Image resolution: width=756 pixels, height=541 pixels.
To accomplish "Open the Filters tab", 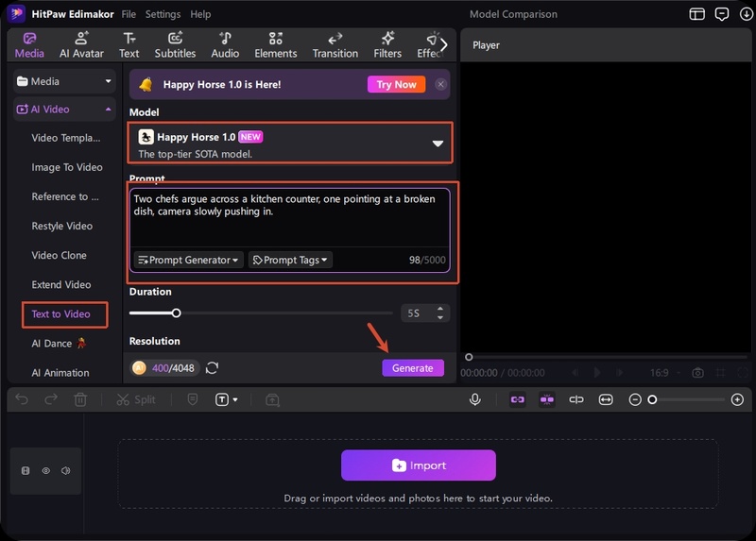I will [x=387, y=45].
